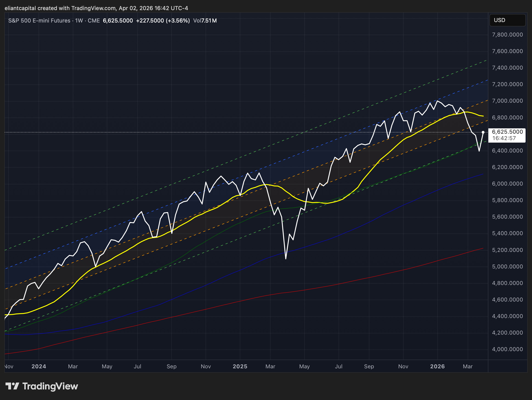Select the 2025 label on time axis
The height and width of the screenshot is (400, 532).
click(x=240, y=366)
